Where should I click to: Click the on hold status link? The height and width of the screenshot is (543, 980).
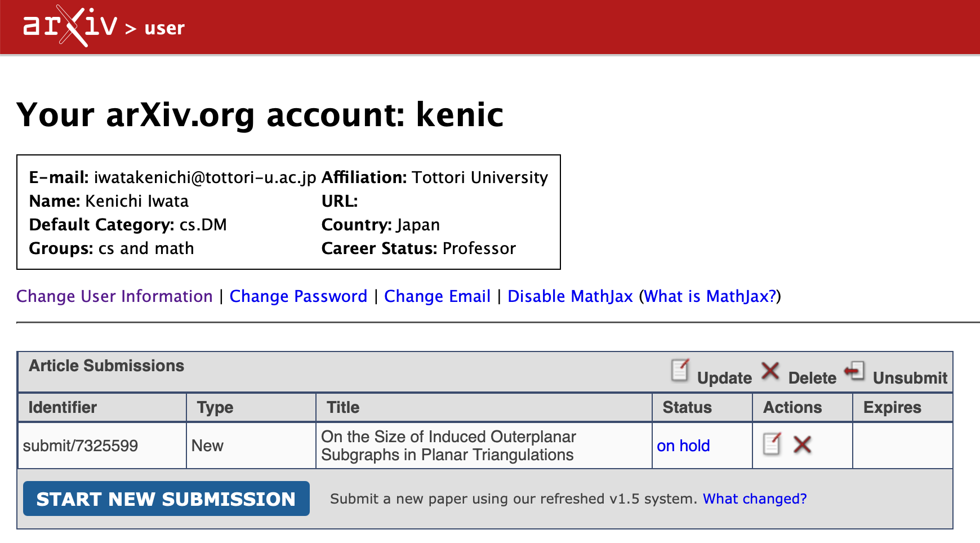pyautogui.click(x=683, y=446)
